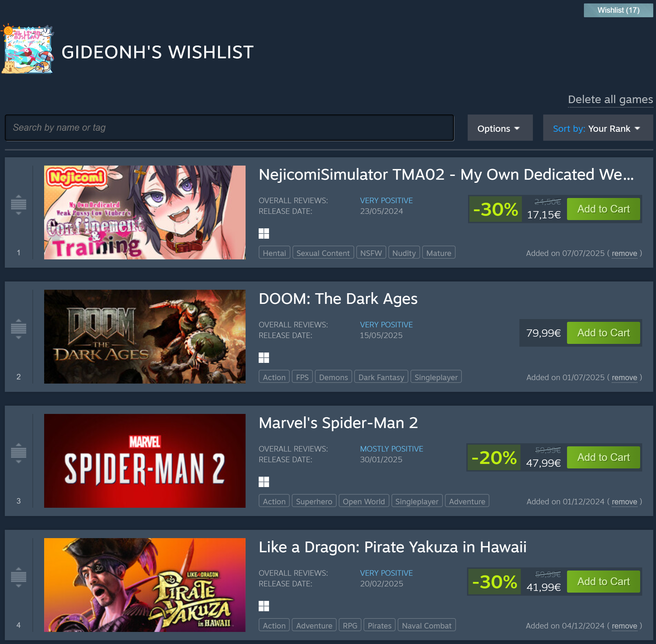Viewport: 656px width, 644px height.
Task: Click drag handle for DOOM: The Dark Ages
Action: coord(19,329)
